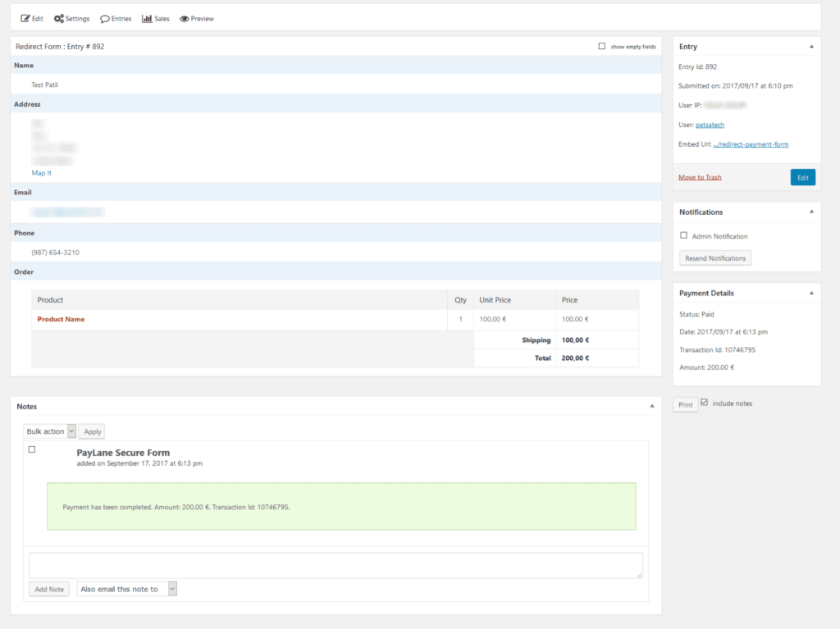This screenshot has width=840, height=629.
Task: Click the Print button
Action: click(x=685, y=404)
